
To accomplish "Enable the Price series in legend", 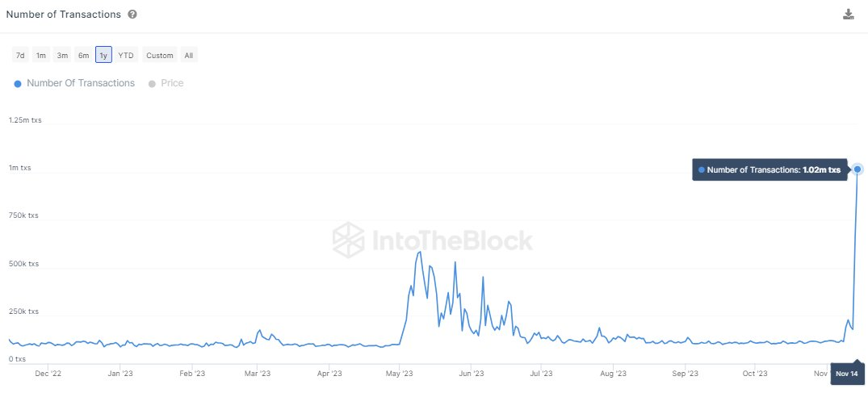I will point(172,83).
